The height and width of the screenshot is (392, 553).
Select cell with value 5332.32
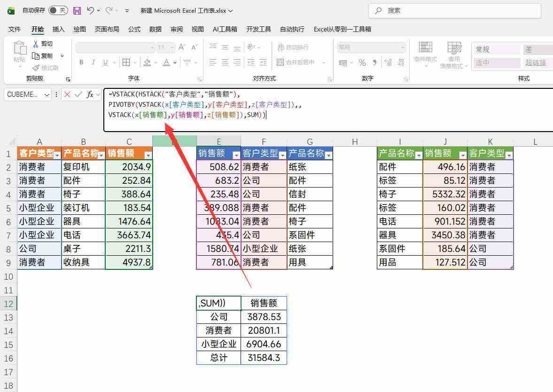coord(445,194)
